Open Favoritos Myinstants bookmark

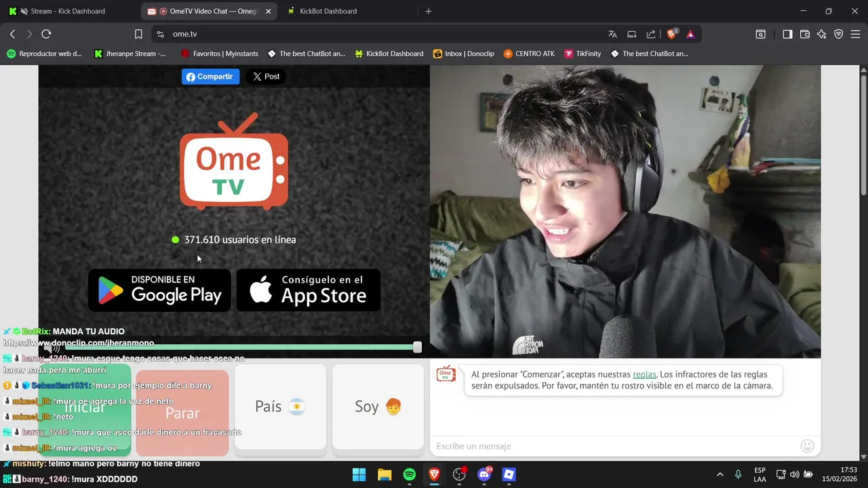click(x=220, y=54)
